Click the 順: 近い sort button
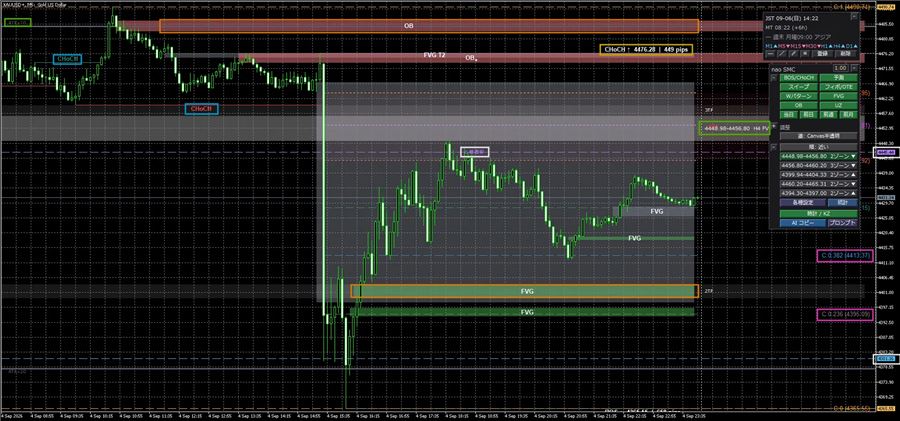This screenshot has height=421, width=900. (x=818, y=147)
